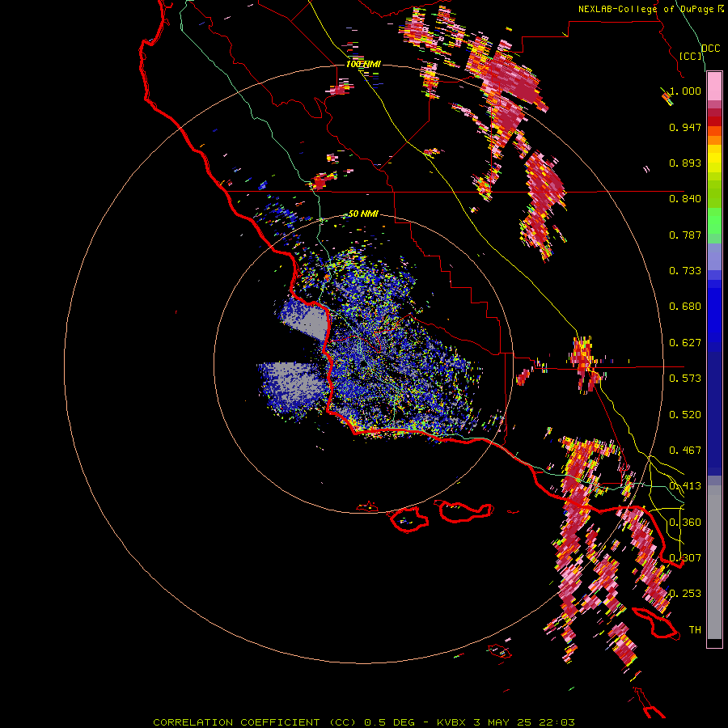The image size is (728, 728).
Task: Click the 0.307 legend value
Action: click(685, 558)
